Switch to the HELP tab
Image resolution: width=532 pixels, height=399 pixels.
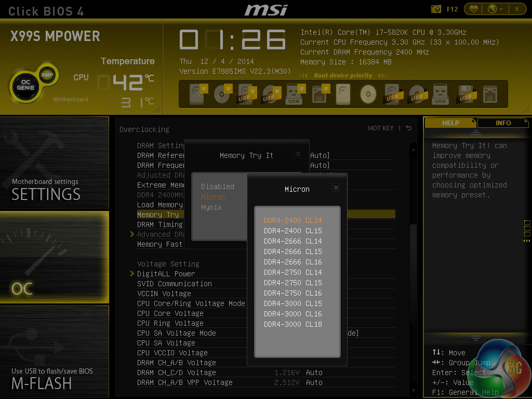(x=450, y=123)
